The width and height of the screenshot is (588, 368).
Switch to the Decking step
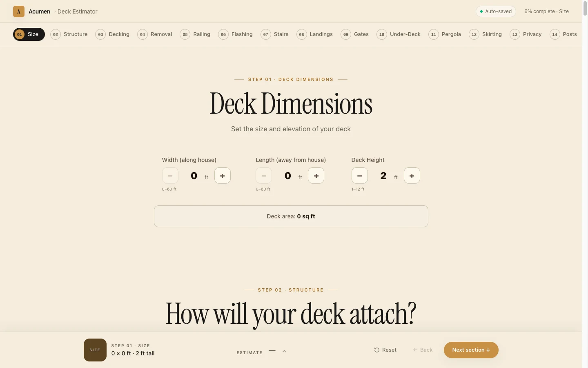(113, 34)
